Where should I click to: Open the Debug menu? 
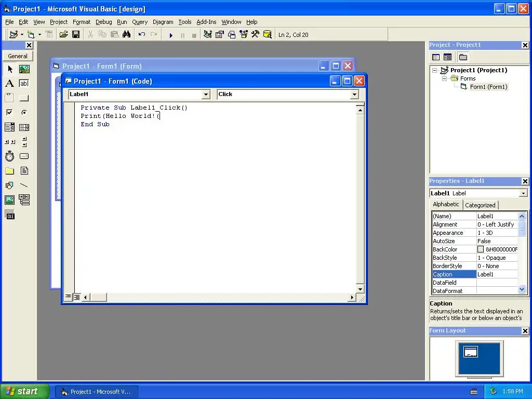pos(104,22)
